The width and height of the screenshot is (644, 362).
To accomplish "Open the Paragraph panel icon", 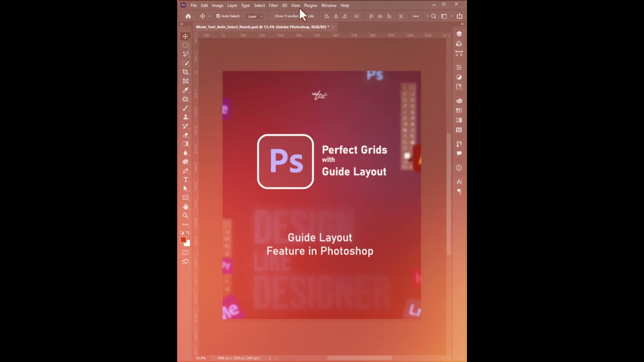I will [x=459, y=191].
